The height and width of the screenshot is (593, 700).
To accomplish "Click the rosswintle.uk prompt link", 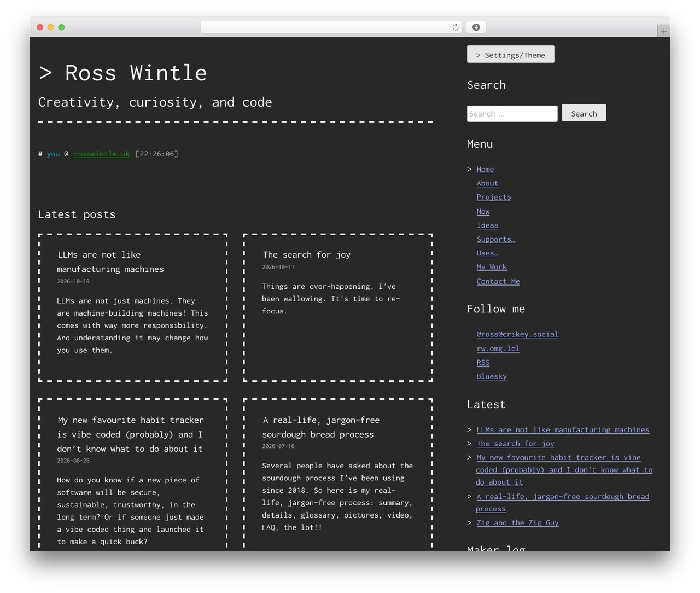I will coord(102,154).
